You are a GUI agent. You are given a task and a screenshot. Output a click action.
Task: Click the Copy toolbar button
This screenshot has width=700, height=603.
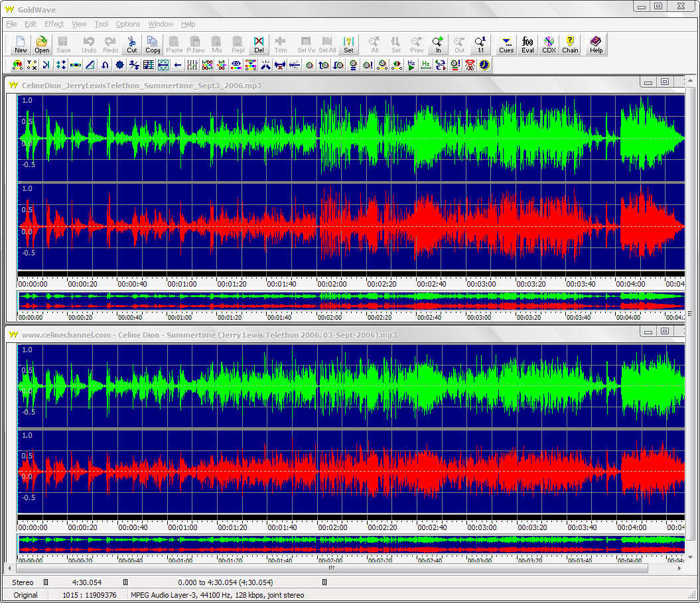153,44
